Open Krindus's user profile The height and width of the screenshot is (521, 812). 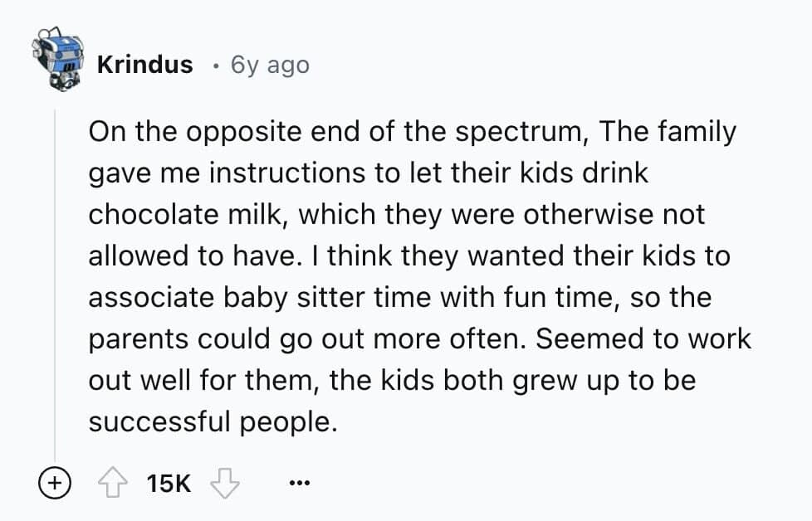(144, 65)
